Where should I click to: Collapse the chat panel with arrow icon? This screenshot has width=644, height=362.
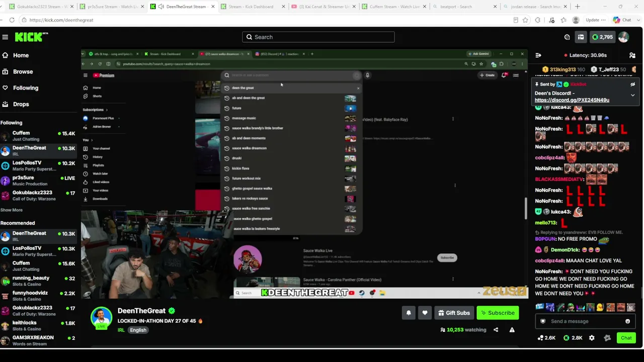click(538, 55)
